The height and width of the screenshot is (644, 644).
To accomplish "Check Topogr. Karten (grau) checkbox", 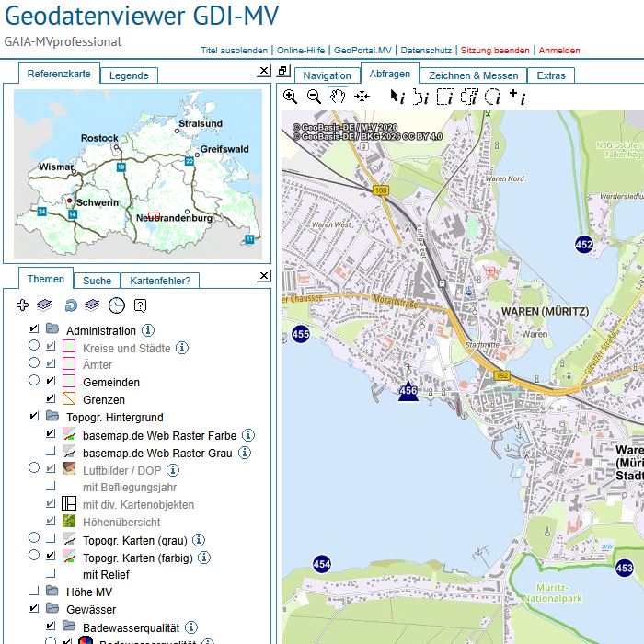I will point(51,538).
